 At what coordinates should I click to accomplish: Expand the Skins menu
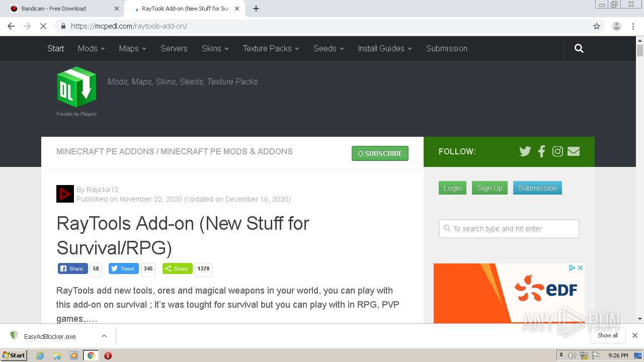[x=215, y=48]
